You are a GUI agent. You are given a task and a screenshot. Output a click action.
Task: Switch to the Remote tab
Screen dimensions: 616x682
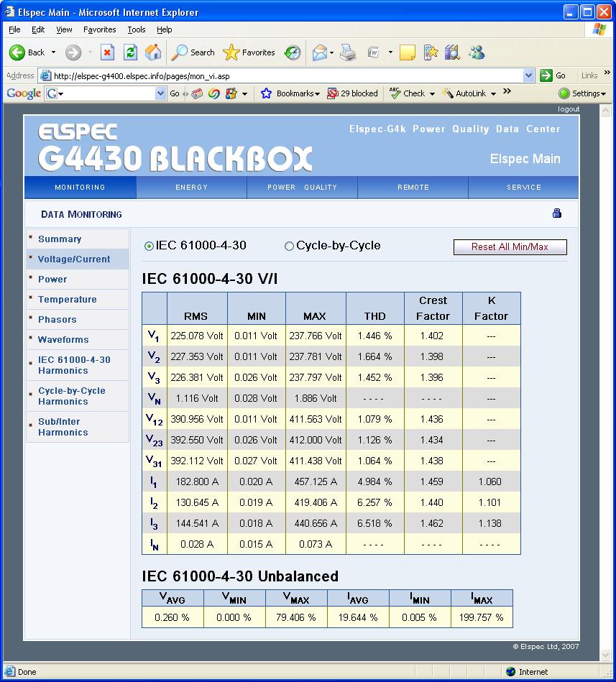coord(413,187)
